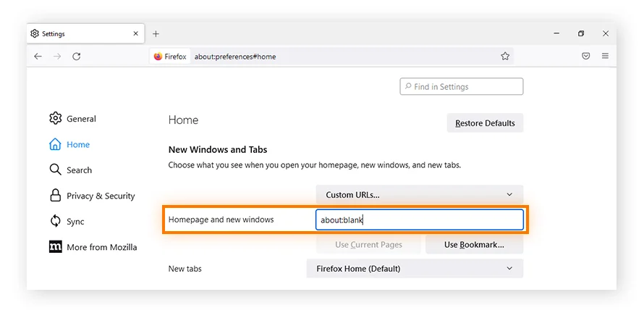Open a new tab with plus button
This screenshot has width=644, height=313.
(x=156, y=34)
